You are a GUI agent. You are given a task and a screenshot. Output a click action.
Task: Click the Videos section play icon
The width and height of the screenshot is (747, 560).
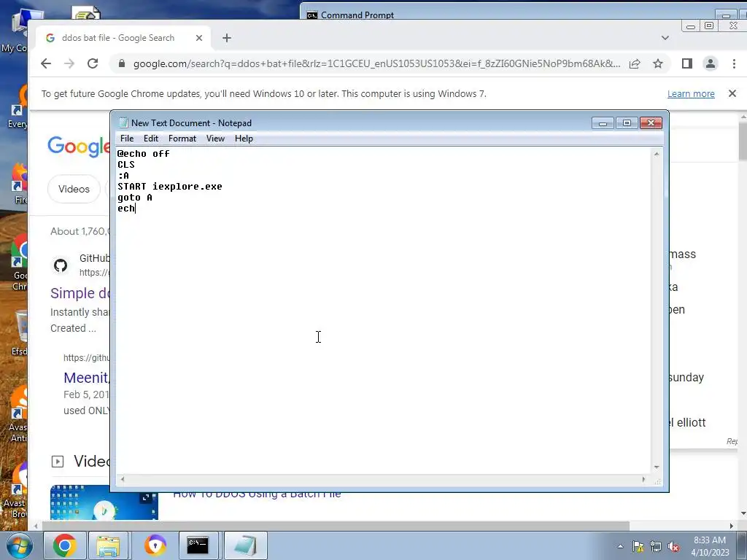coord(57,462)
